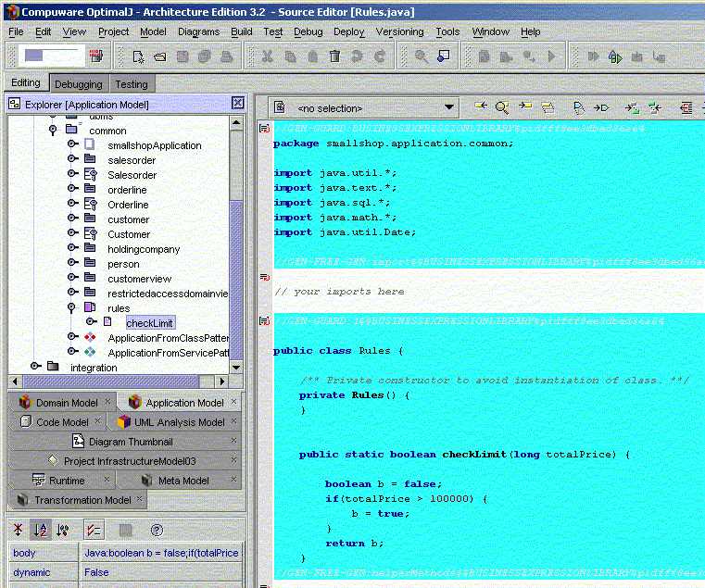Collapse the common folder node
Screen dimensions: 705x588
(x=53, y=131)
